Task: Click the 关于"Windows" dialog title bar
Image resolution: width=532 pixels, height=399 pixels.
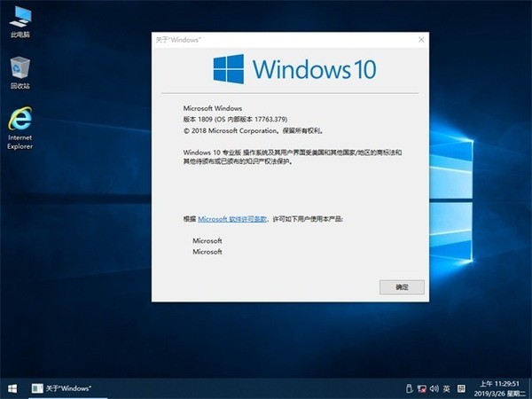Action: click(266, 40)
